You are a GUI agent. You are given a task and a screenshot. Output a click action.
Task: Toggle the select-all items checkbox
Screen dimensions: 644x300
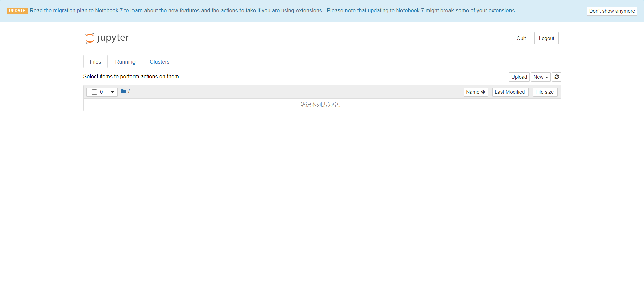point(94,92)
